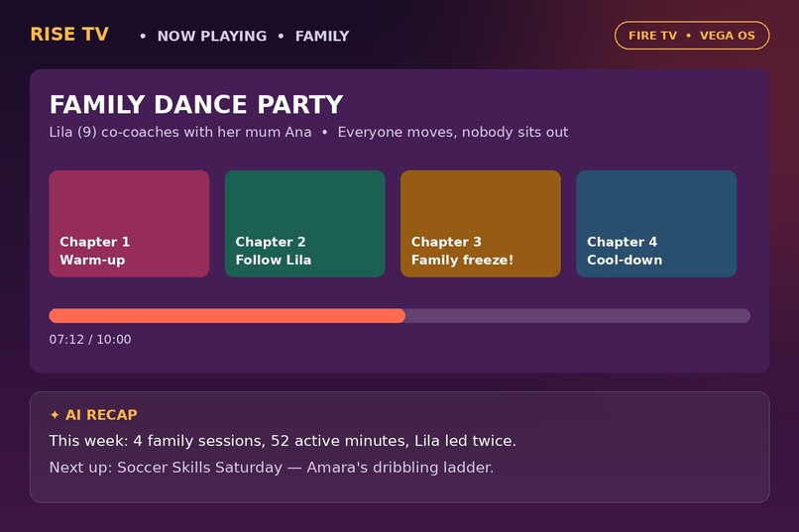799x532 pixels.
Task: Click the RISE TV logo
Action: (x=69, y=35)
